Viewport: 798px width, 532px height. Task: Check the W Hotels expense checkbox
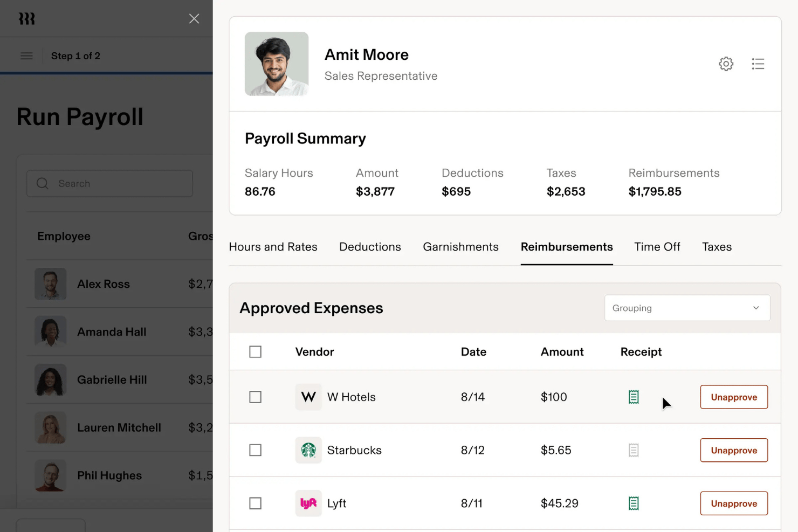[256, 397]
